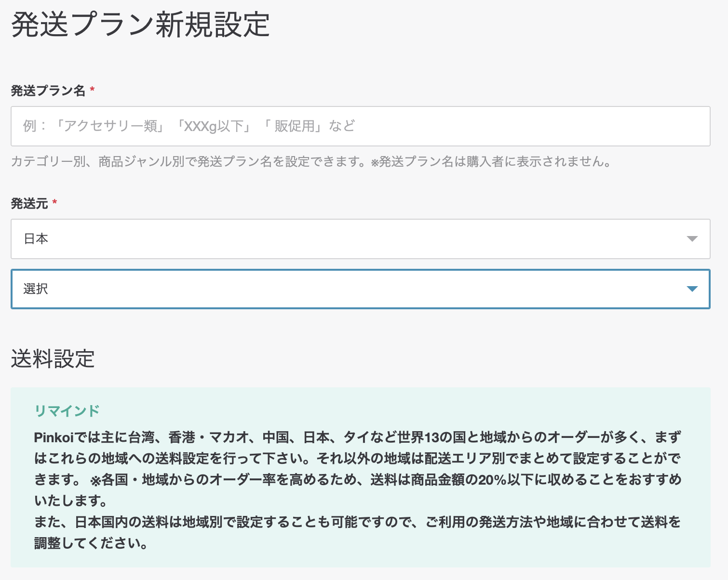
Task: Open the 日本 country dropdown
Action: 360,239
